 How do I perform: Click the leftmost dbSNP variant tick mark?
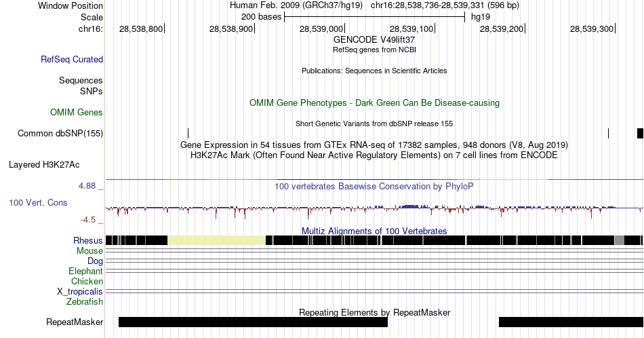pyautogui.click(x=188, y=133)
